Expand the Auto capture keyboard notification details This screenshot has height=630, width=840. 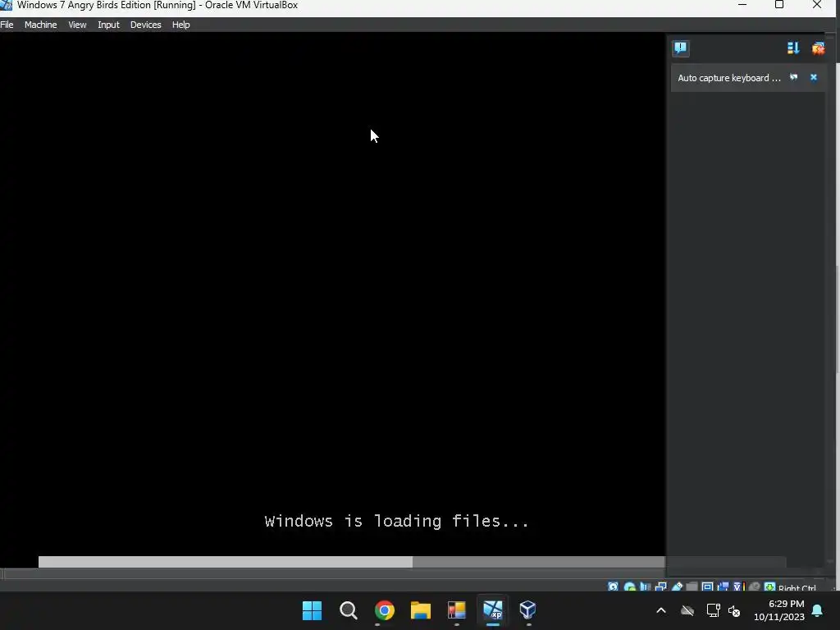click(x=794, y=77)
